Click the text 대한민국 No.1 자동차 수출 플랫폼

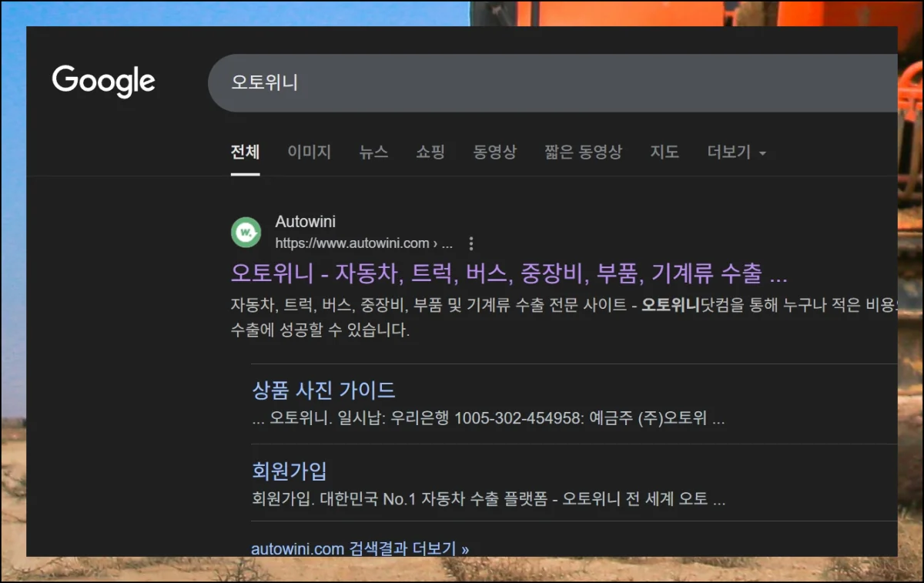click(433, 499)
